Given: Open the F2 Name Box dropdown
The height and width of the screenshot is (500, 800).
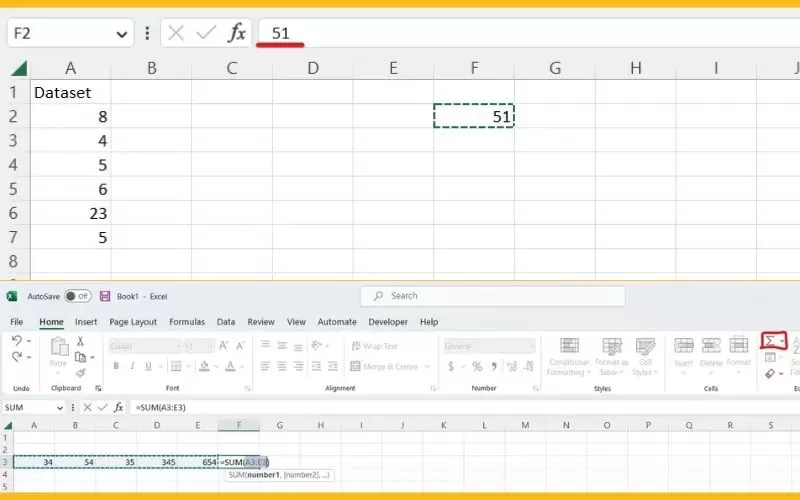Looking at the screenshot, I should [121, 34].
